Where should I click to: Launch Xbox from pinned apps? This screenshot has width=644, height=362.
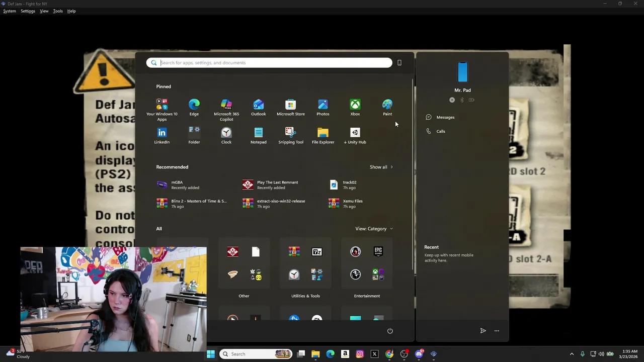(355, 108)
